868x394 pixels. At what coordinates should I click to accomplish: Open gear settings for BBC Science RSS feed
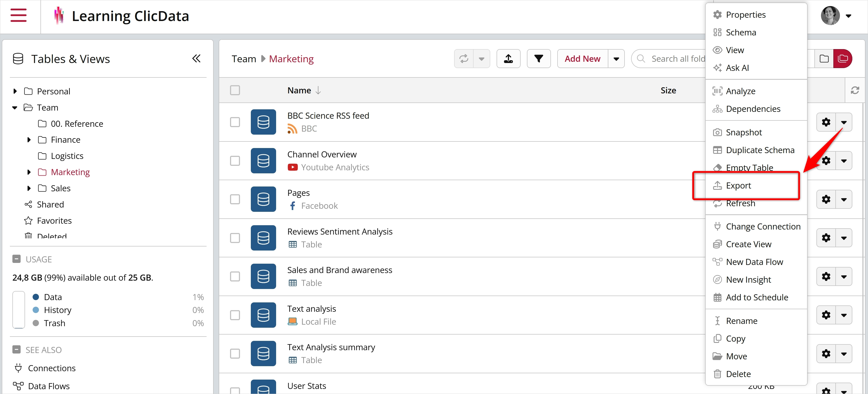pyautogui.click(x=826, y=122)
